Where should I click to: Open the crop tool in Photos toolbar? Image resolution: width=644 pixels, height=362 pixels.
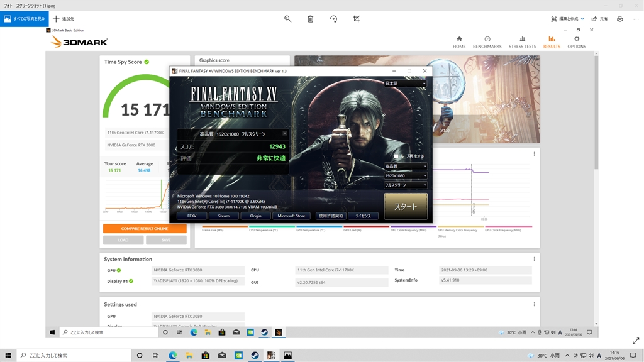point(356,19)
